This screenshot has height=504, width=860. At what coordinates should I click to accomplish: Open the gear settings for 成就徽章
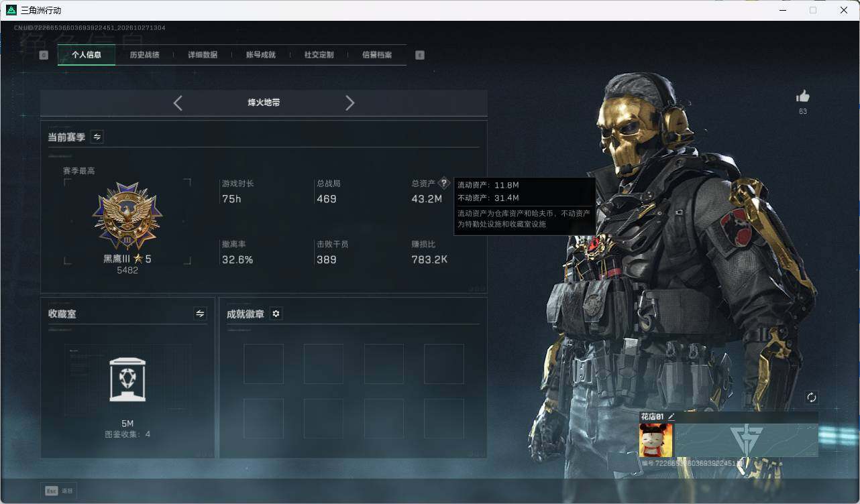coord(276,314)
